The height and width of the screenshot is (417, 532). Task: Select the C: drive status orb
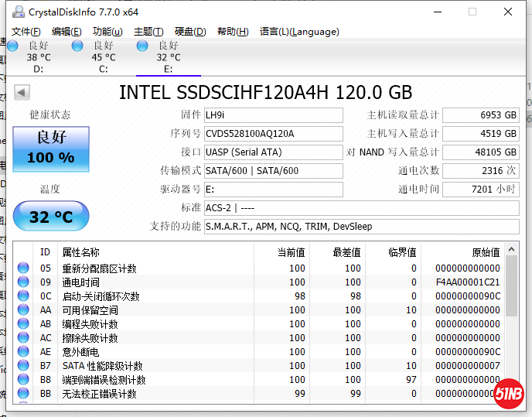click(x=77, y=46)
